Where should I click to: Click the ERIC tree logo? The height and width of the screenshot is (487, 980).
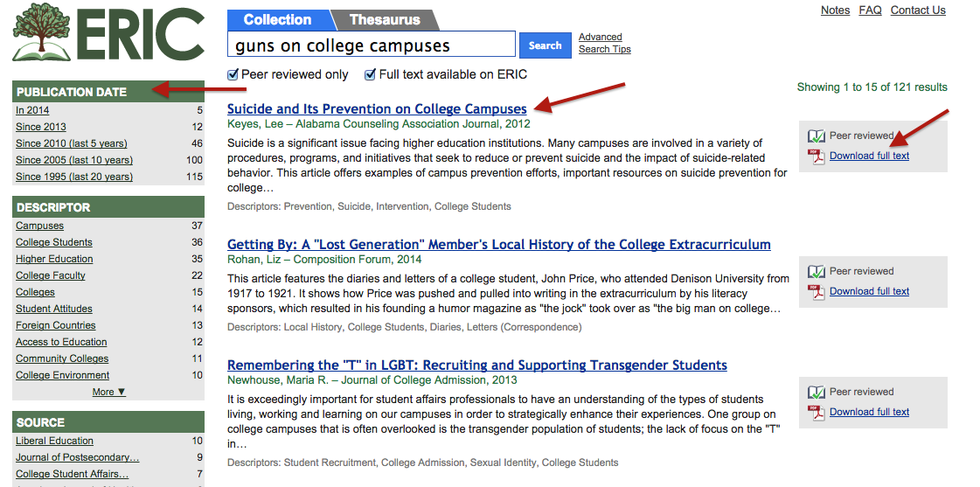(x=41, y=33)
